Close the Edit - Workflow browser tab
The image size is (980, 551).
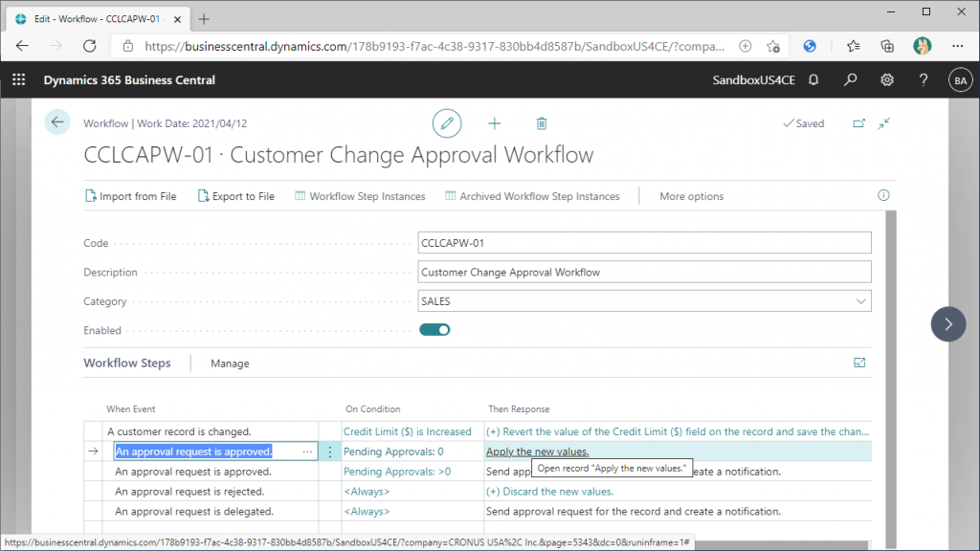pyautogui.click(x=177, y=19)
